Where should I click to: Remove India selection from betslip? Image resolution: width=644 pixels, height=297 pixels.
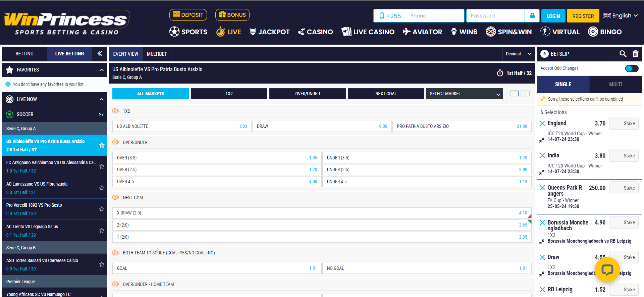(x=542, y=155)
